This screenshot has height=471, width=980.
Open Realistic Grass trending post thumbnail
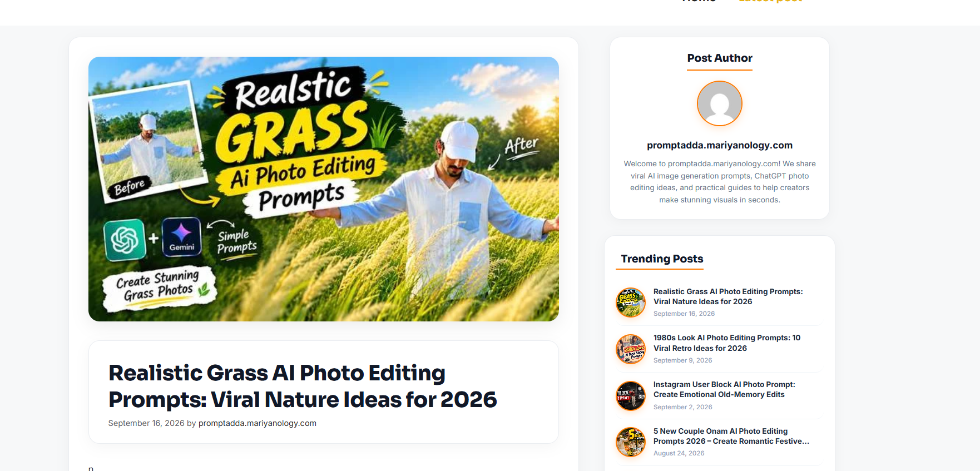click(631, 303)
